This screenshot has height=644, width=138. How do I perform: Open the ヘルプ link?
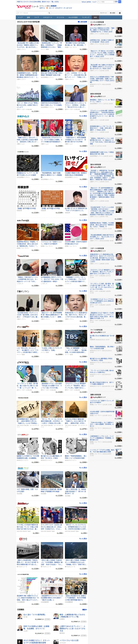click(94, 2)
